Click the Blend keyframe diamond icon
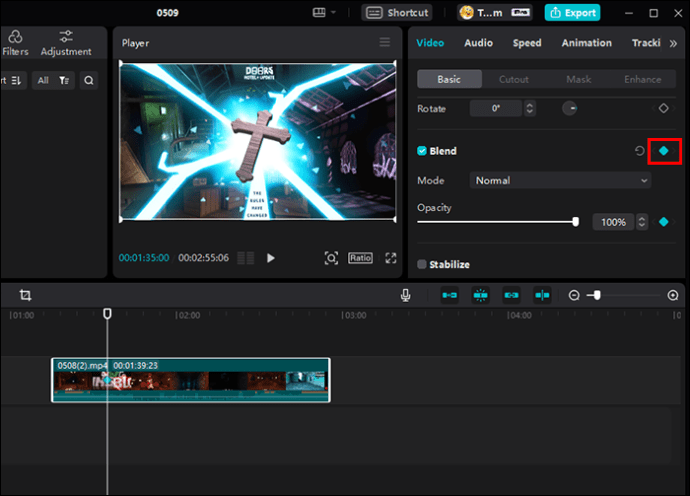Screen dimensions: 690x496 coord(664,151)
